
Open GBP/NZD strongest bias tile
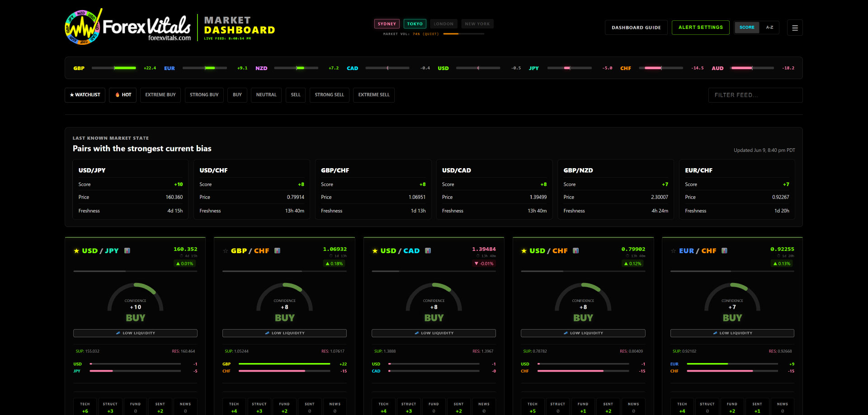[x=616, y=189]
